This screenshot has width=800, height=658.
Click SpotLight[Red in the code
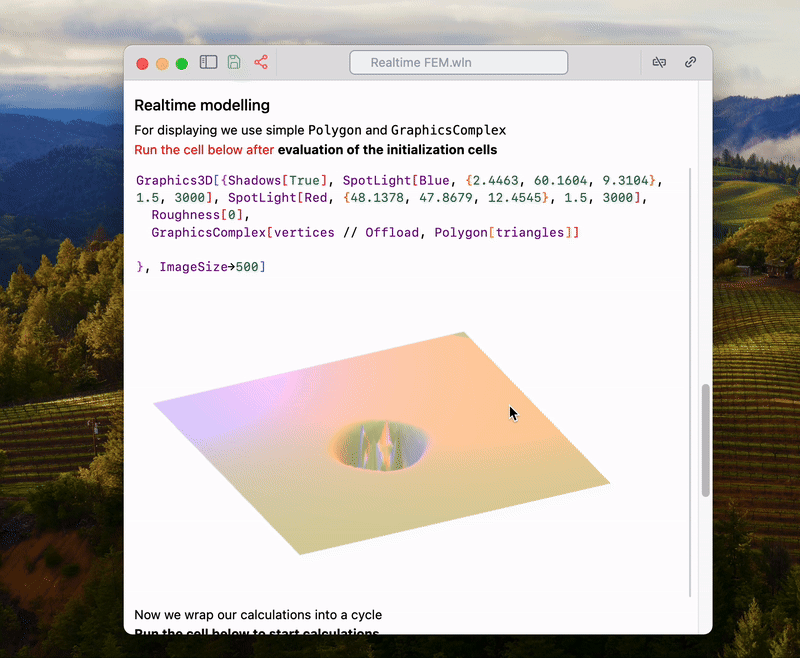pyautogui.click(x=278, y=198)
